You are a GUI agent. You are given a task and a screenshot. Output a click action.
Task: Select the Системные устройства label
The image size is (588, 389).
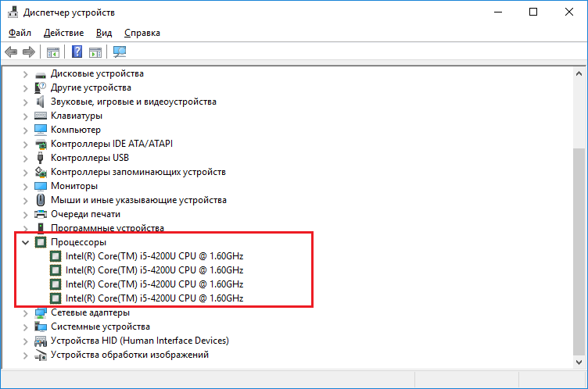click(x=101, y=327)
